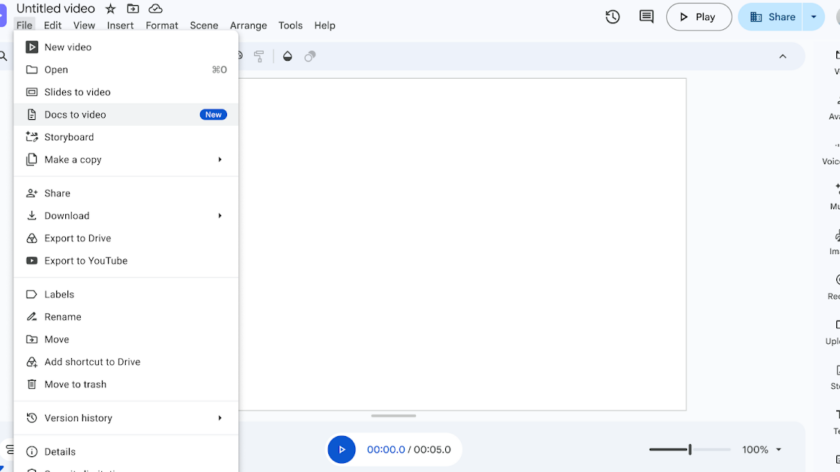
Task: Click the Play button in the header
Action: pos(699,17)
